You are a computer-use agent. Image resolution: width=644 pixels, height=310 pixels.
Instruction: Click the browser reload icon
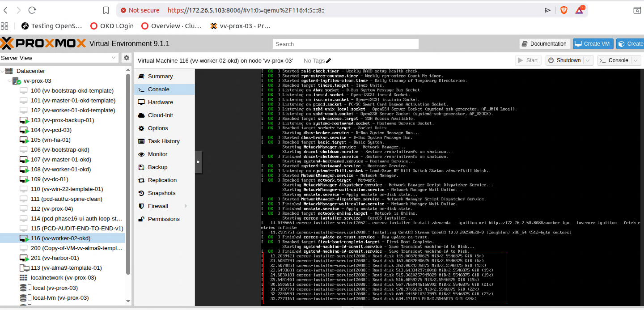[32, 10]
